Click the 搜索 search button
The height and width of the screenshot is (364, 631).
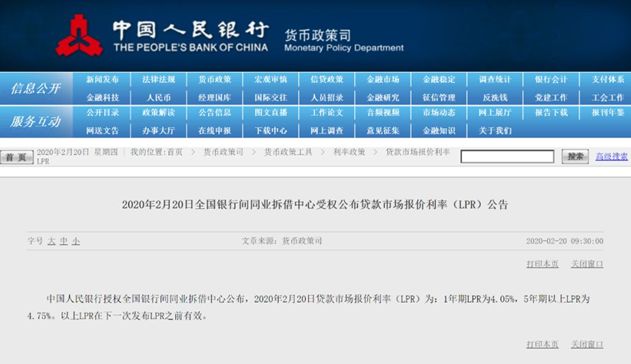pyautogui.click(x=575, y=156)
